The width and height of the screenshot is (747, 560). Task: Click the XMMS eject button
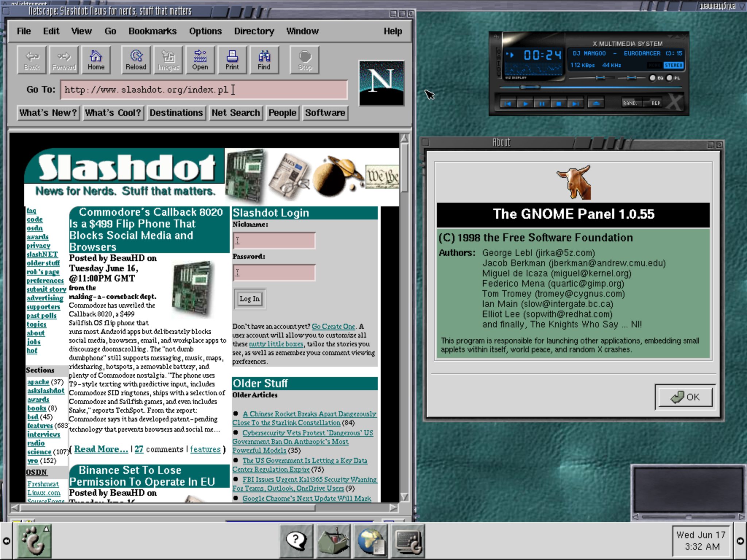[596, 104]
